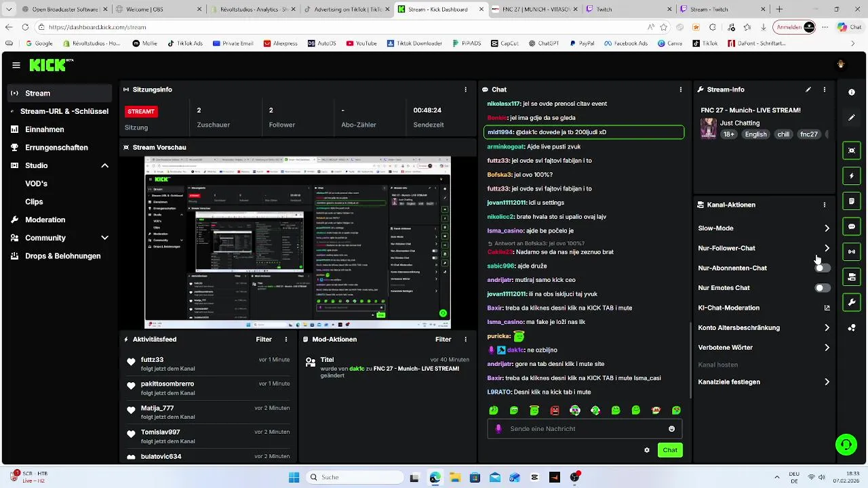This screenshot has width=868, height=488.
Task: Open the hamburger menu next to Kick logo
Action: pyautogui.click(x=16, y=65)
